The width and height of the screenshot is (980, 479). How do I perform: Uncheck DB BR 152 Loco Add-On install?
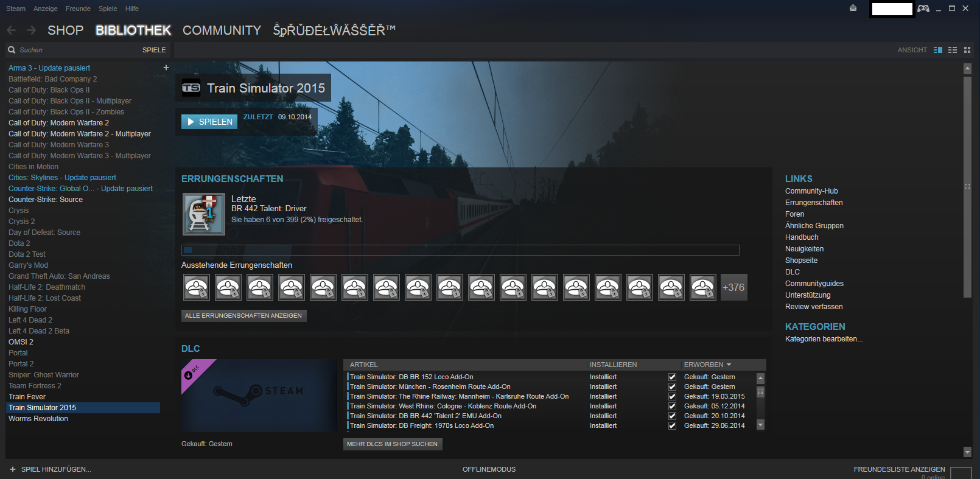[672, 377]
